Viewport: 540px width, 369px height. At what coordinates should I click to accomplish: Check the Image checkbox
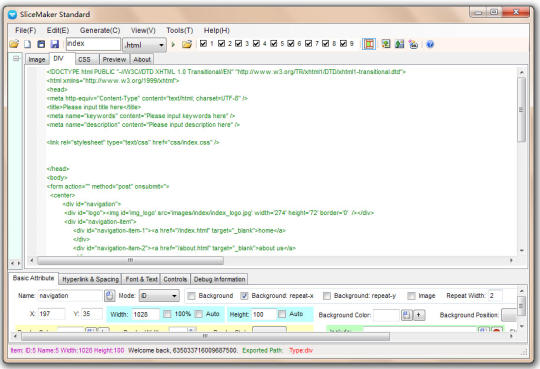click(411, 296)
